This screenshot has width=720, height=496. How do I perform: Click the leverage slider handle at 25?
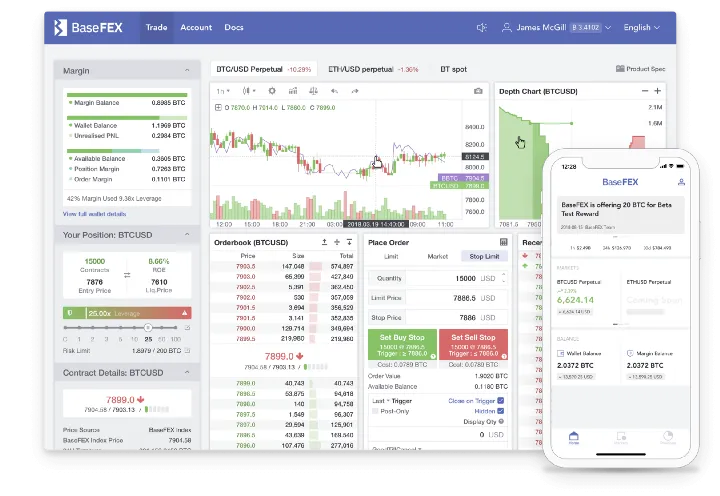[148, 327]
